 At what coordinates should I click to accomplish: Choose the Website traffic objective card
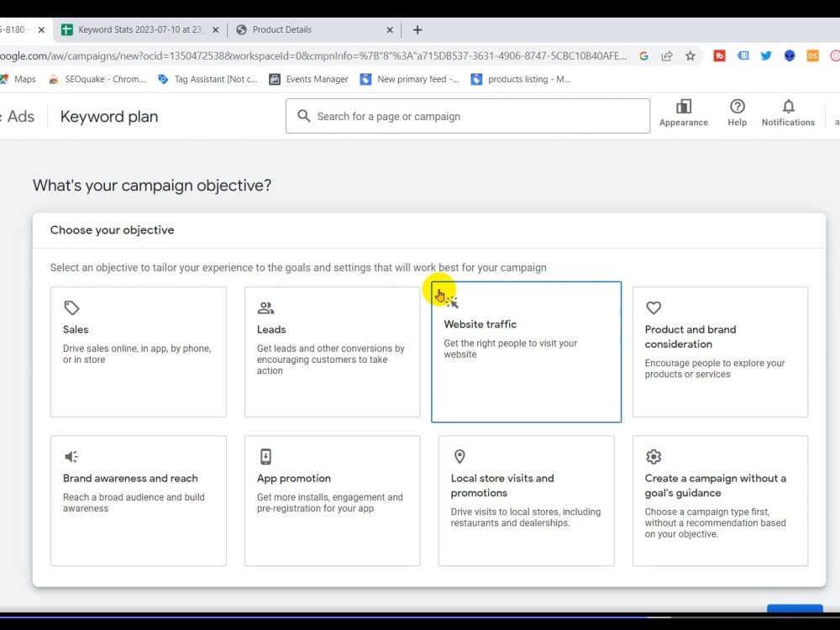526,352
